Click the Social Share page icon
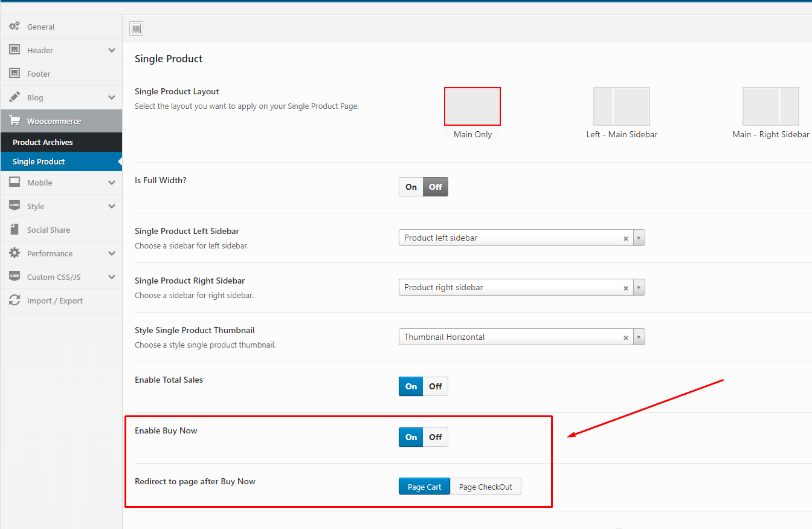This screenshot has width=812, height=529. click(14, 230)
